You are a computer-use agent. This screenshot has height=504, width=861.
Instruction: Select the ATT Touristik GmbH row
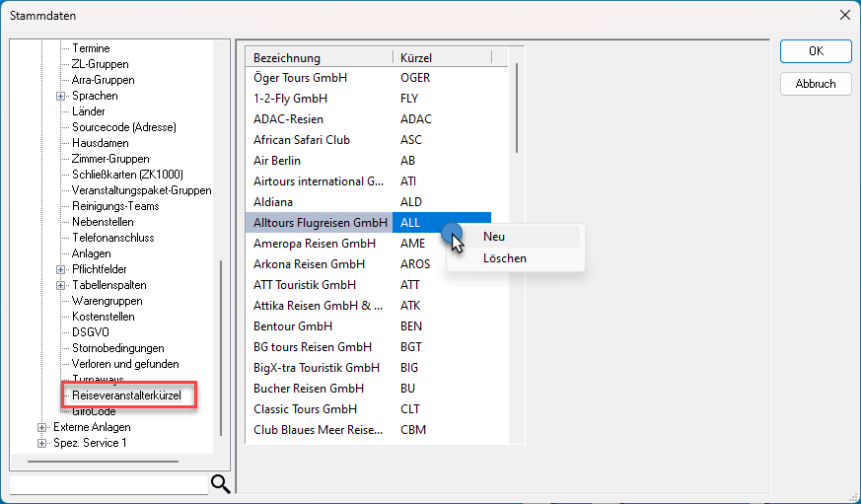tap(369, 285)
